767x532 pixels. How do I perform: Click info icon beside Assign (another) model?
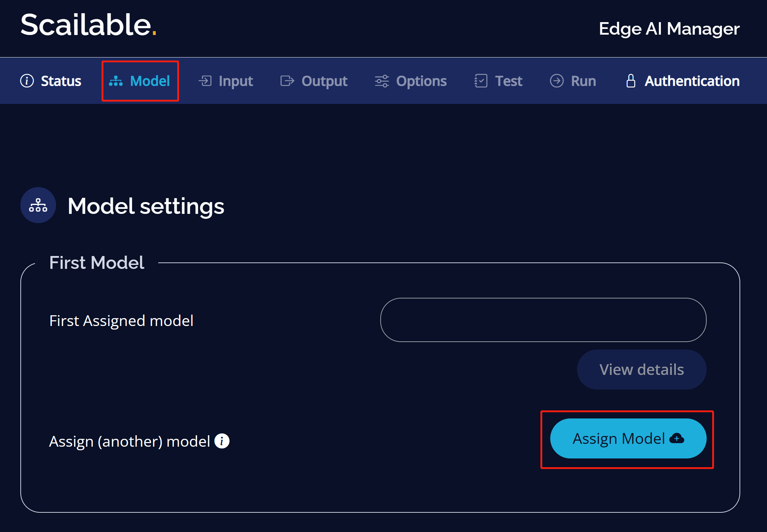coord(222,441)
